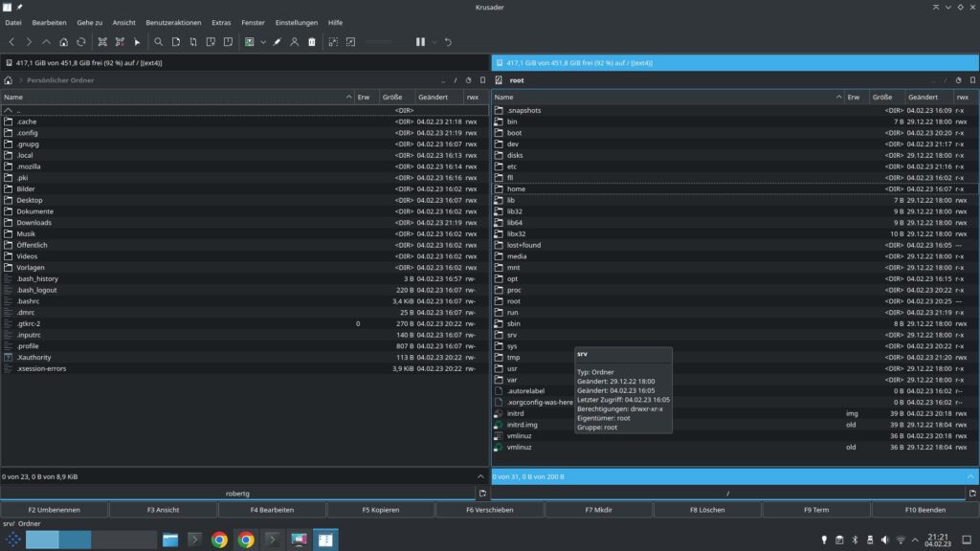980x551 pixels.
Task: Click the F8 Löschen button
Action: click(x=707, y=510)
